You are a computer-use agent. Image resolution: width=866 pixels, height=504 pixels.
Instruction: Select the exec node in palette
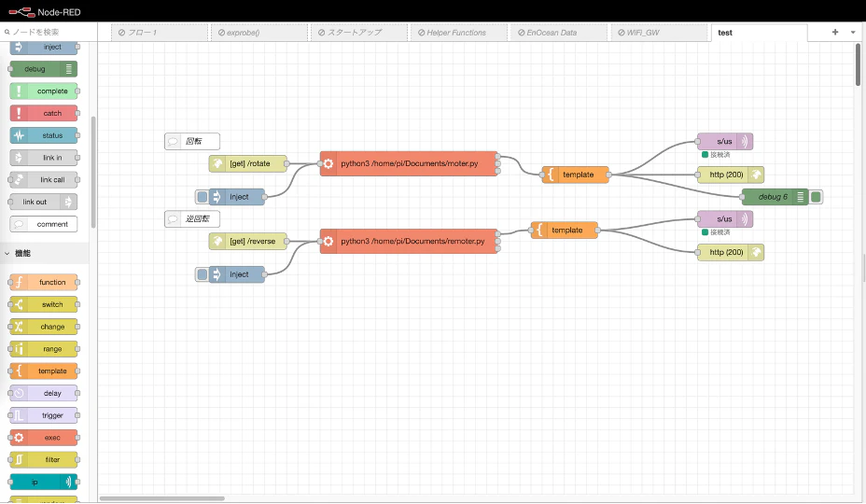point(44,437)
